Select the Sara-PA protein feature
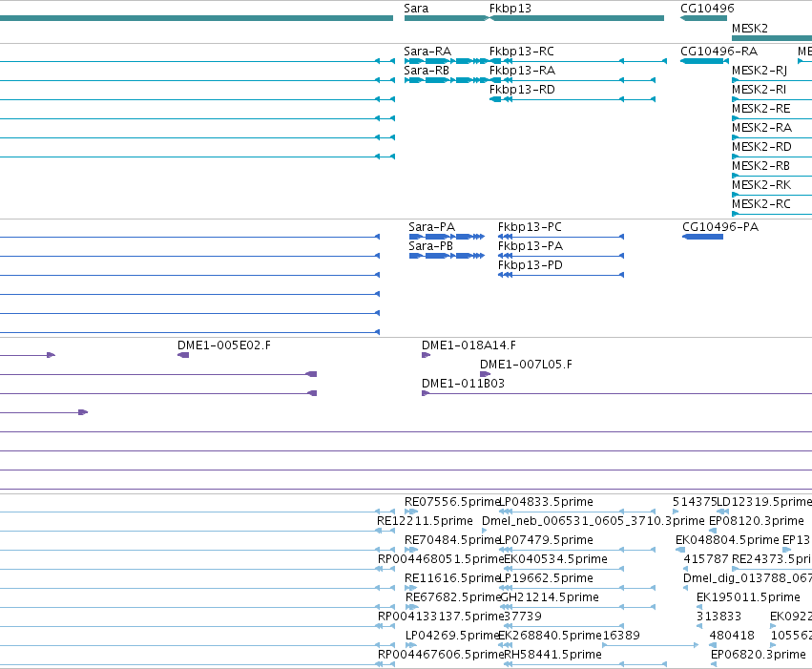Viewport: 812px width, 669px height. coord(447,237)
